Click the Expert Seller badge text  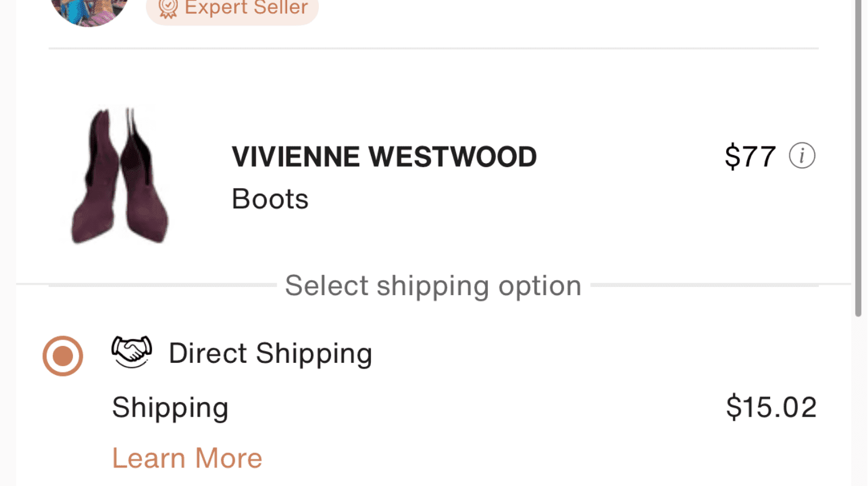coord(247,8)
